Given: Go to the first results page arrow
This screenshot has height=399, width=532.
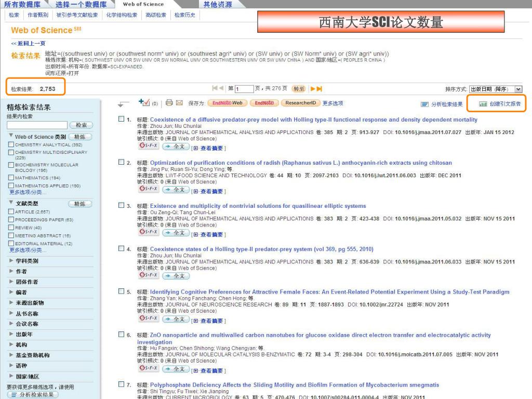Looking at the screenshot, I should coord(215,88).
